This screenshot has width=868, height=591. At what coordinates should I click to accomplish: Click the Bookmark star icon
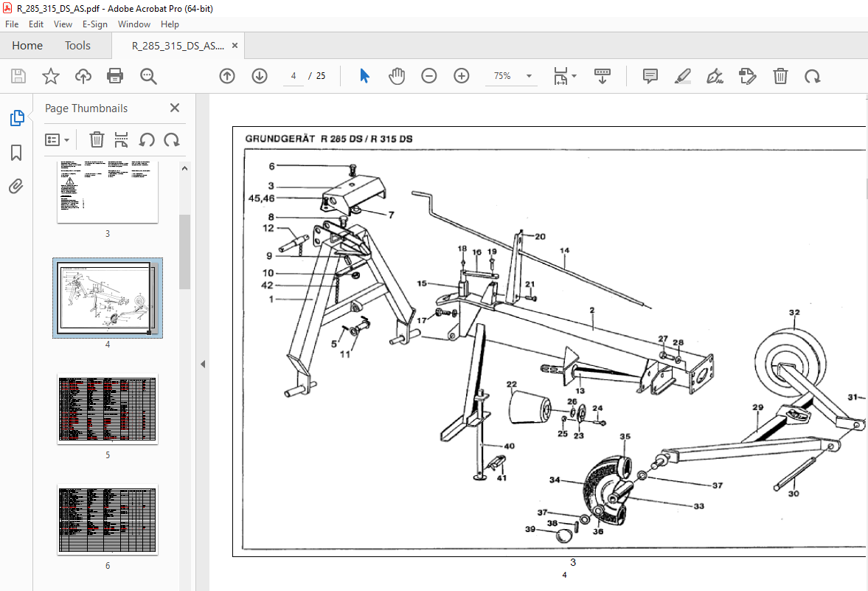(51, 76)
